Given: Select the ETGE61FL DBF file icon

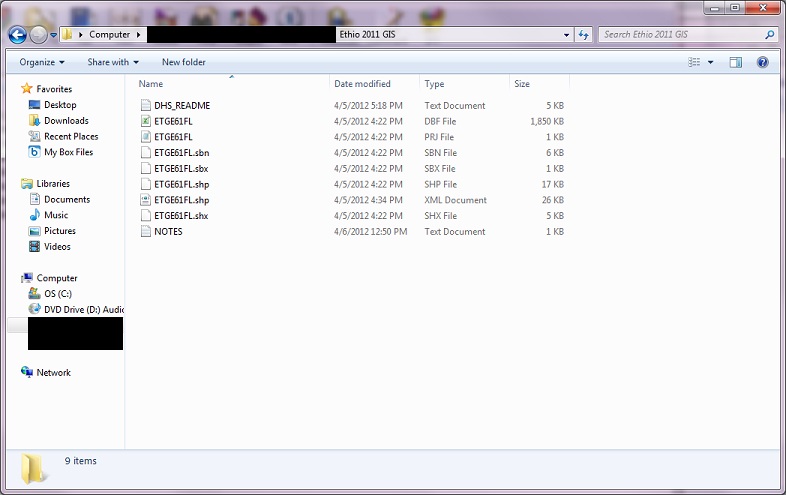Looking at the screenshot, I should (x=146, y=121).
